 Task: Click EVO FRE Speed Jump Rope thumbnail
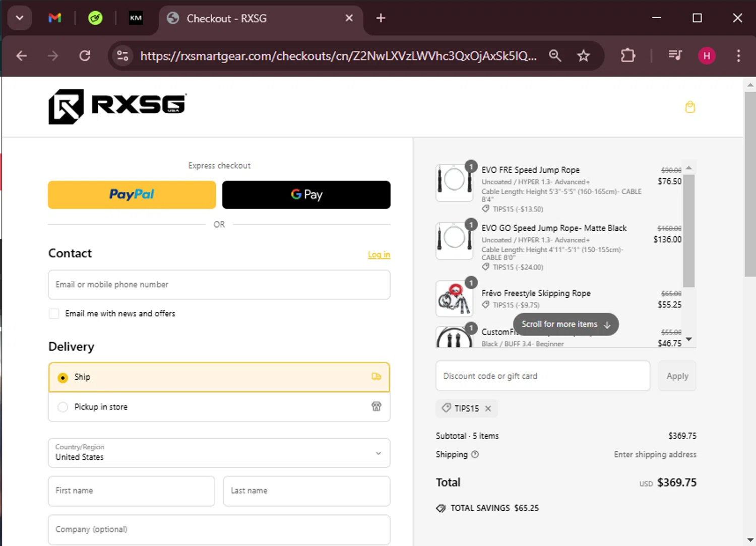[454, 182]
